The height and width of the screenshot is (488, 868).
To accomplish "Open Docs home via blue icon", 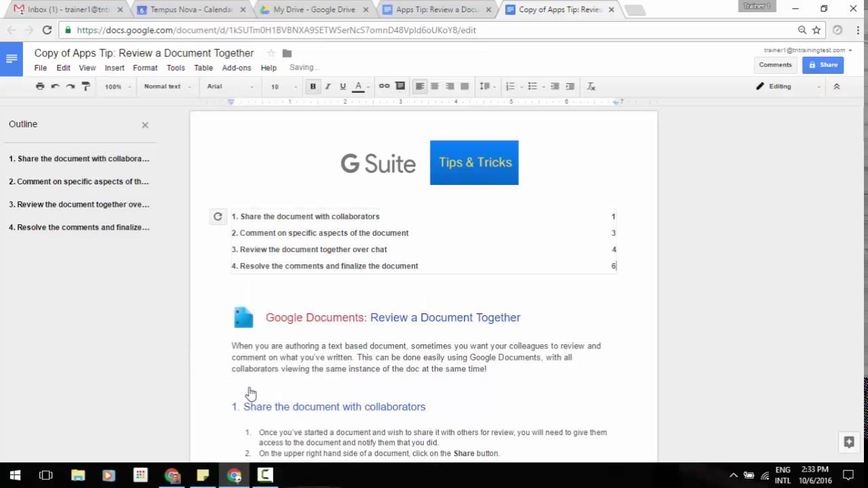I will click(12, 59).
